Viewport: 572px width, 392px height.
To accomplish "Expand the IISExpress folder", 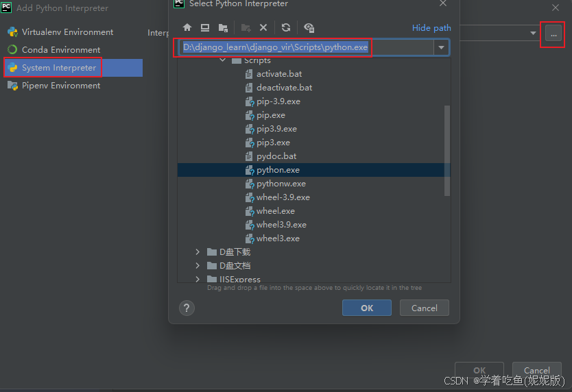I will 198,280.
